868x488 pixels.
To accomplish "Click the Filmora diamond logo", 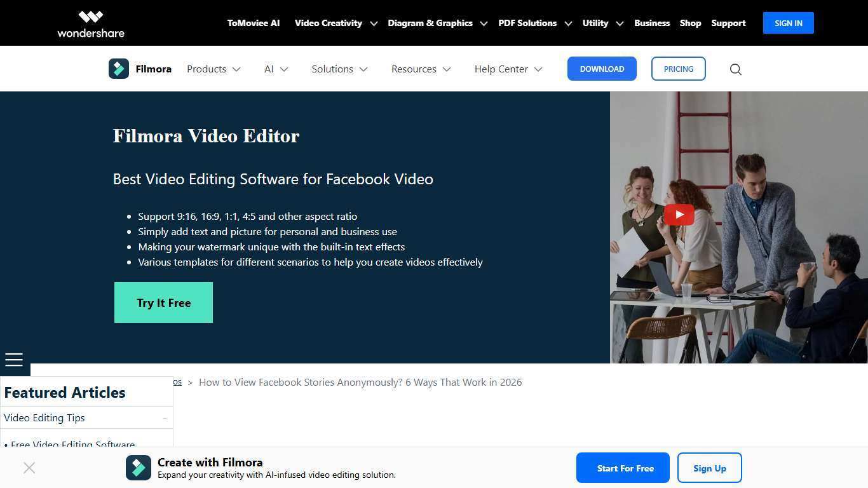I will coord(118,69).
